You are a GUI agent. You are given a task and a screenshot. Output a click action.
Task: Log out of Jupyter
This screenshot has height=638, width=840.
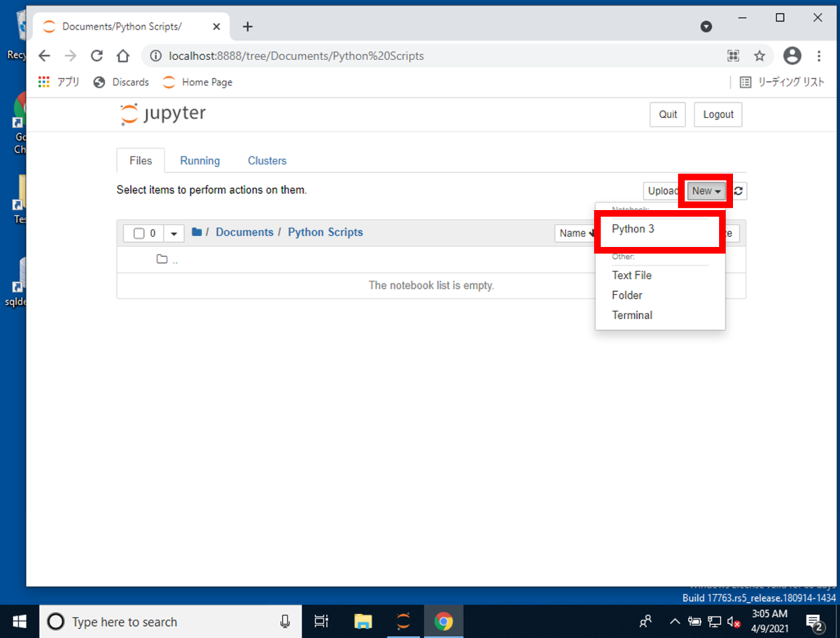click(718, 115)
